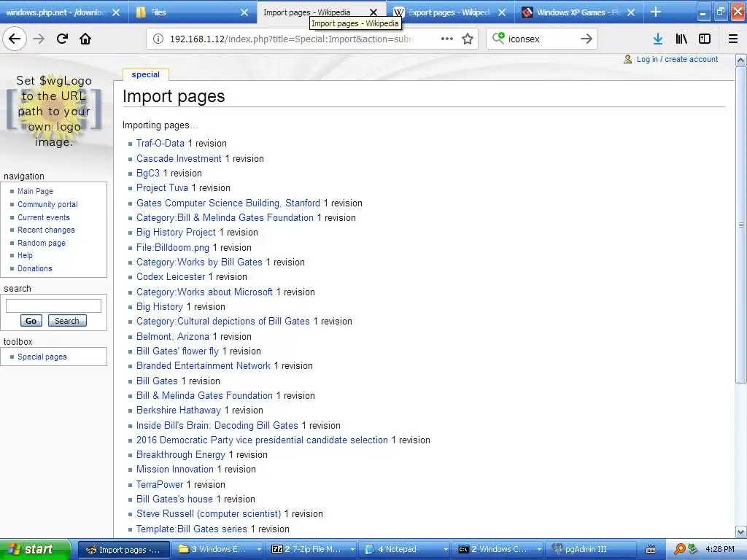
Task: Select the special page tab
Action: [145, 74]
